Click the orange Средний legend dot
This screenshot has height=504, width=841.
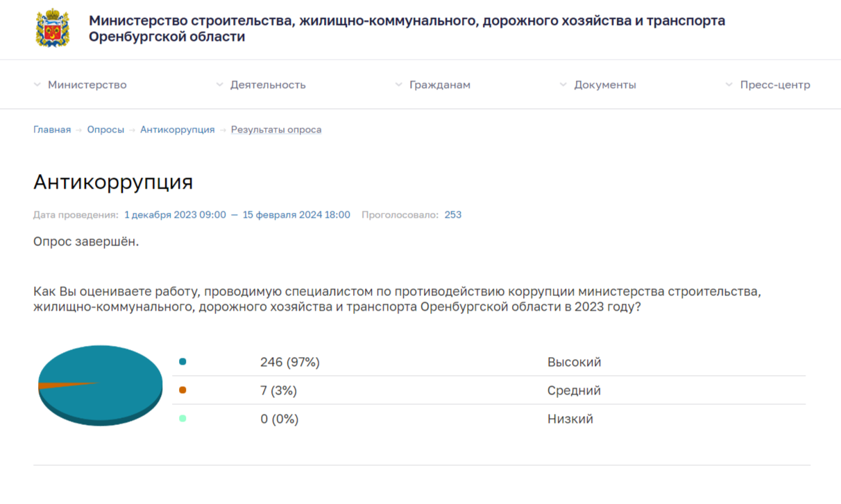tap(182, 390)
